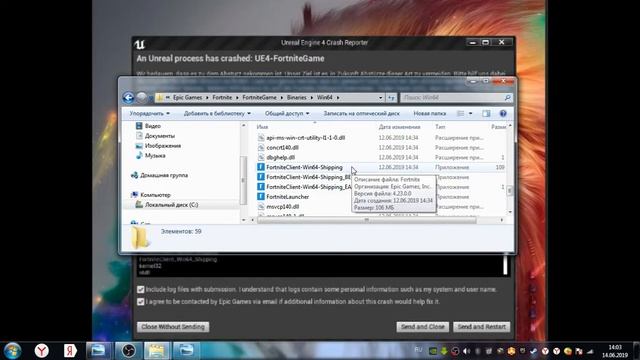
Task: Open Explorer help with the question mark icon
Action: coord(503,113)
